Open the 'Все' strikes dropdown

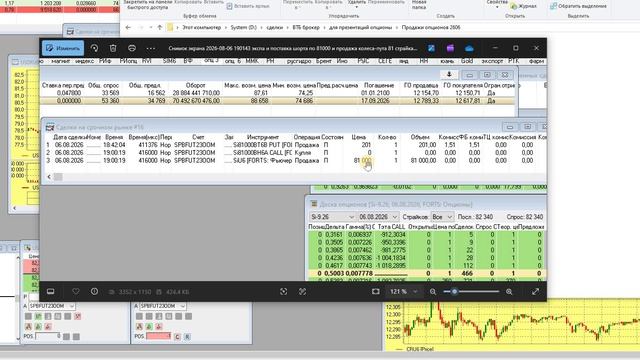pyautogui.click(x=442, y=217)
